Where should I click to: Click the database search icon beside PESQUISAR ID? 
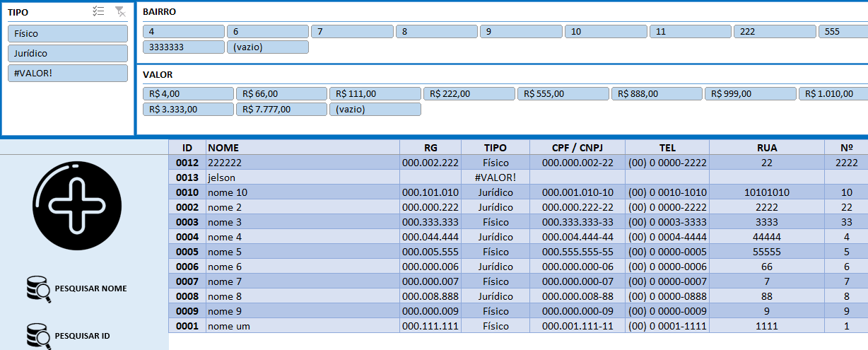click(38, 335)
